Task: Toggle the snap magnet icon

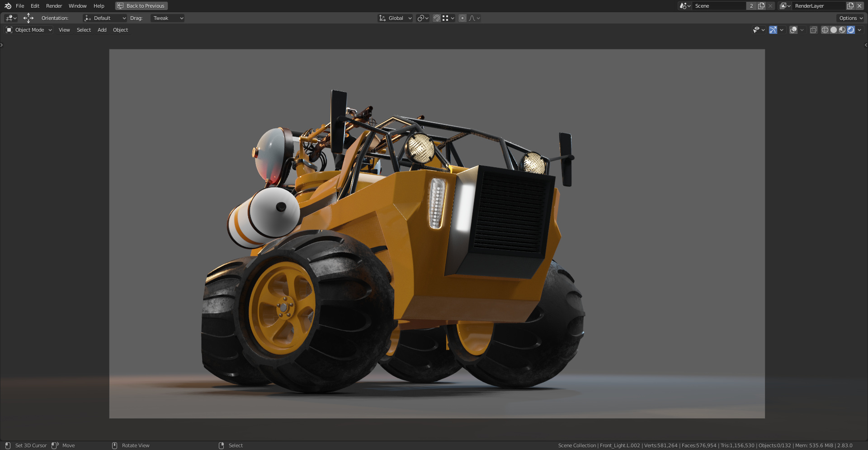Action: (x=436, y=18)
